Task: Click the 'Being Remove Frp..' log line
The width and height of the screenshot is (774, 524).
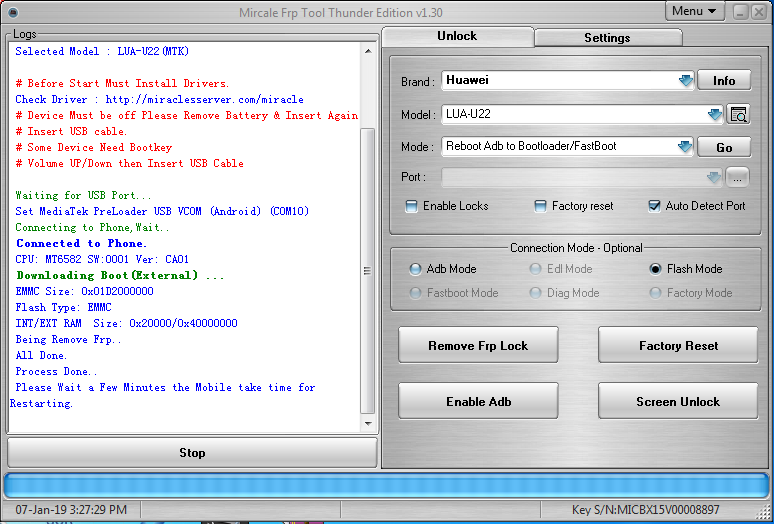Action: pos(68,339)
